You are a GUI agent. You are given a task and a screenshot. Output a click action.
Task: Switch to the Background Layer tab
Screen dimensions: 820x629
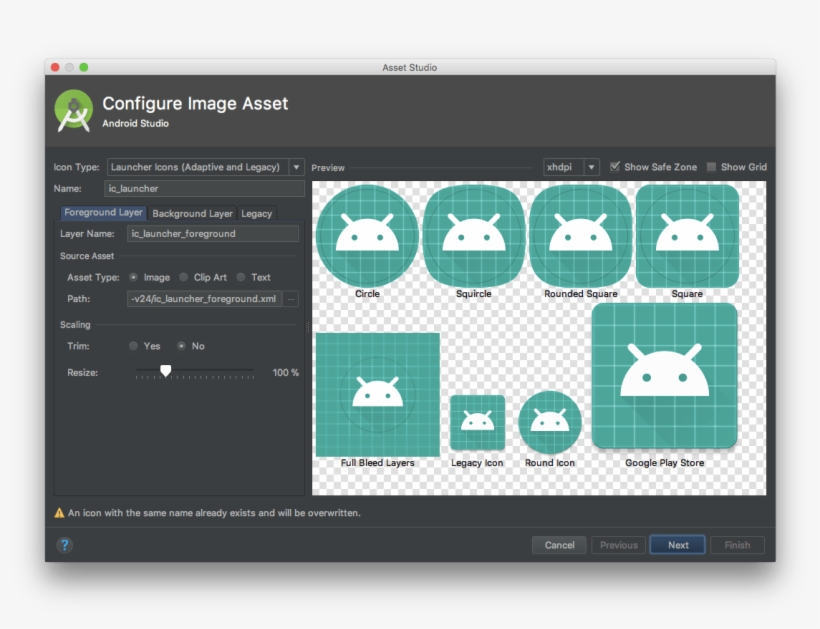(x=192, y=213)
